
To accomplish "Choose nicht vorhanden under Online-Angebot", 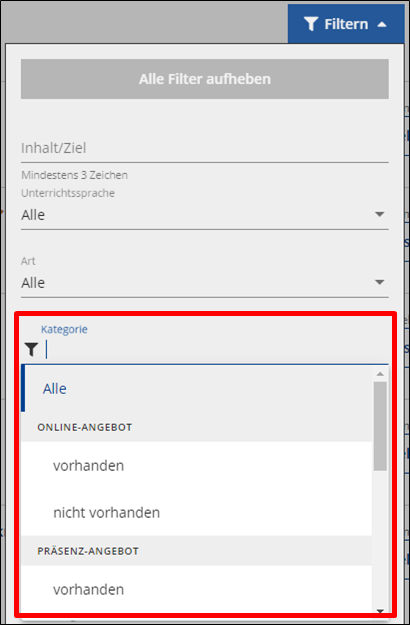I will (x=196, y=512).
